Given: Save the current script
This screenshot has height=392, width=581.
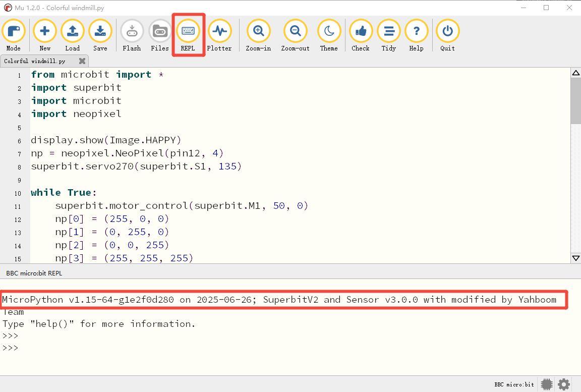Looking at the screenshot, I should click(x=100, y=36).
